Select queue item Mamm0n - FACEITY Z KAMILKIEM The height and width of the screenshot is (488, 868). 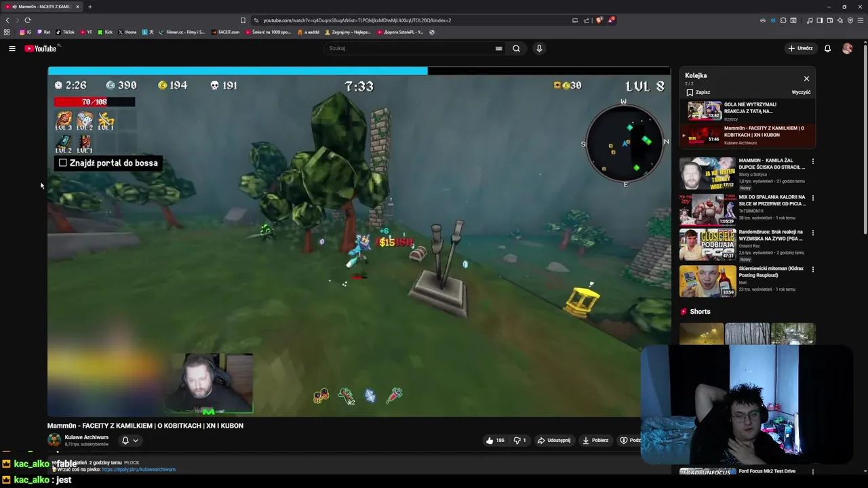(x=748, y=136)
